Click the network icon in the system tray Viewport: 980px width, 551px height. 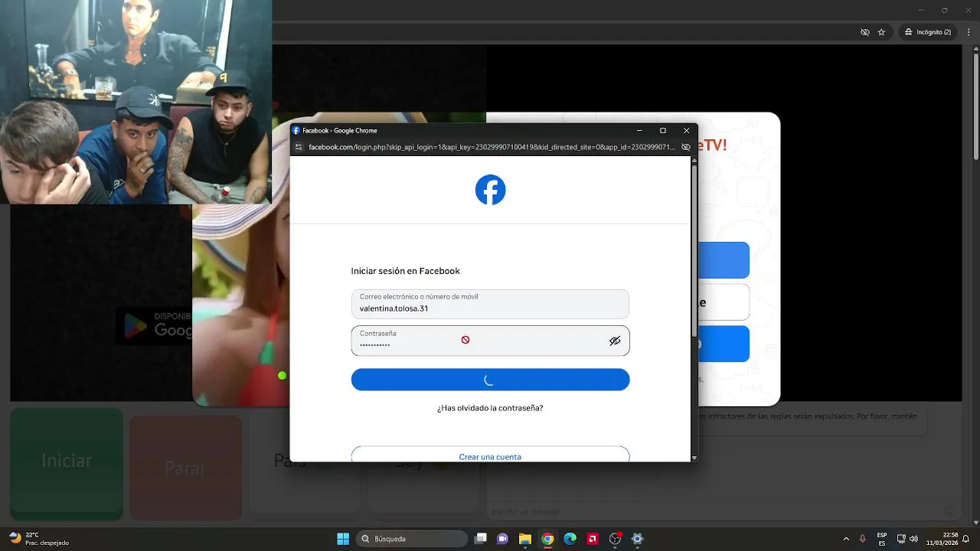[901, 539]
